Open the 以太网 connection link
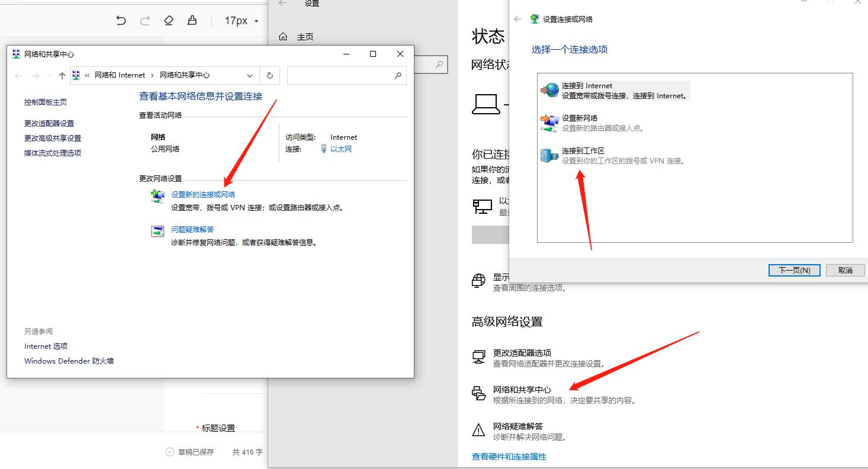The width and height of the screenshot is (868, 469). (342, 149)
